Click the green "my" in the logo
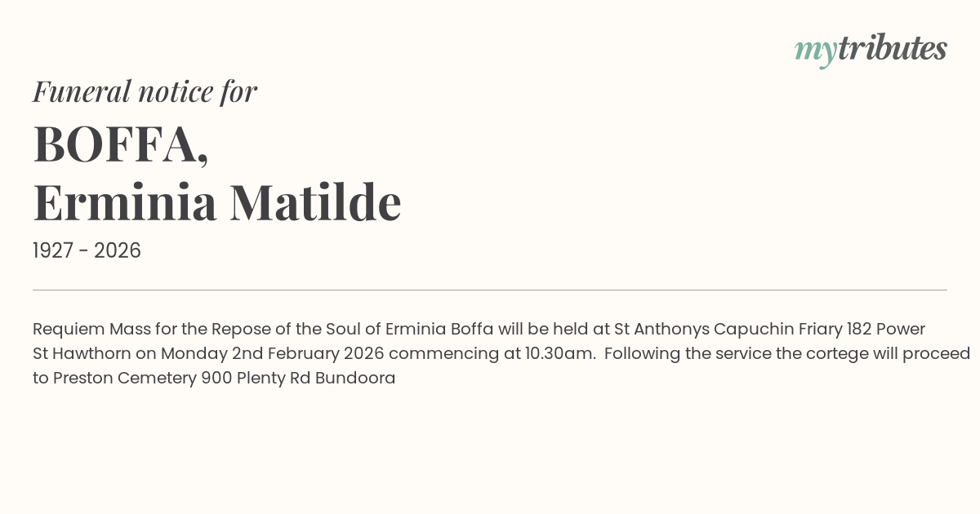Viewport: 980px width, 514px height. point(815,51)
